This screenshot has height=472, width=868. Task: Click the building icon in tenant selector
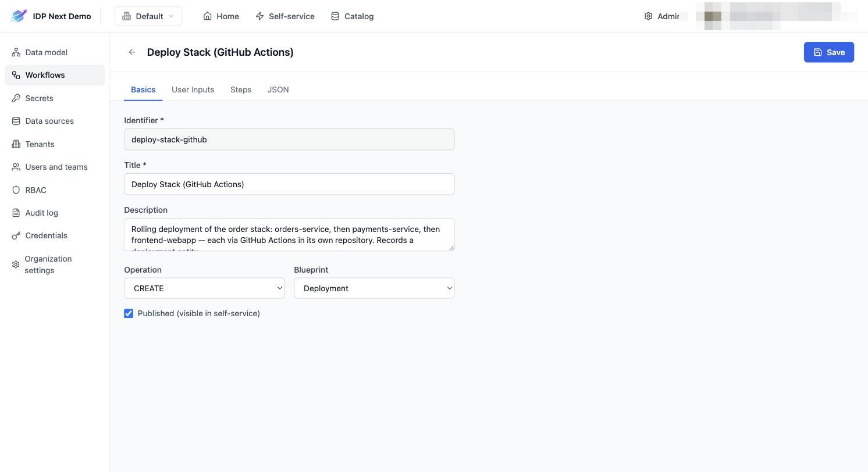coord(126,16)
